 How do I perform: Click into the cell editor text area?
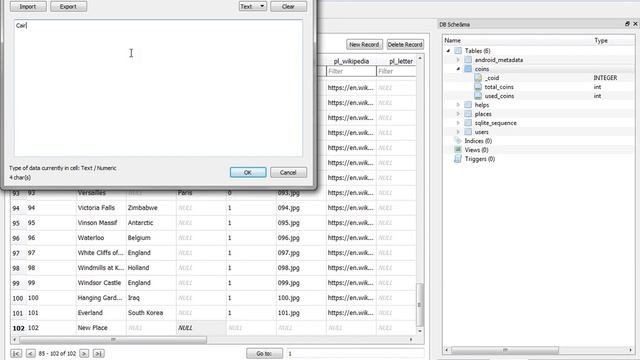click(158, 88)
